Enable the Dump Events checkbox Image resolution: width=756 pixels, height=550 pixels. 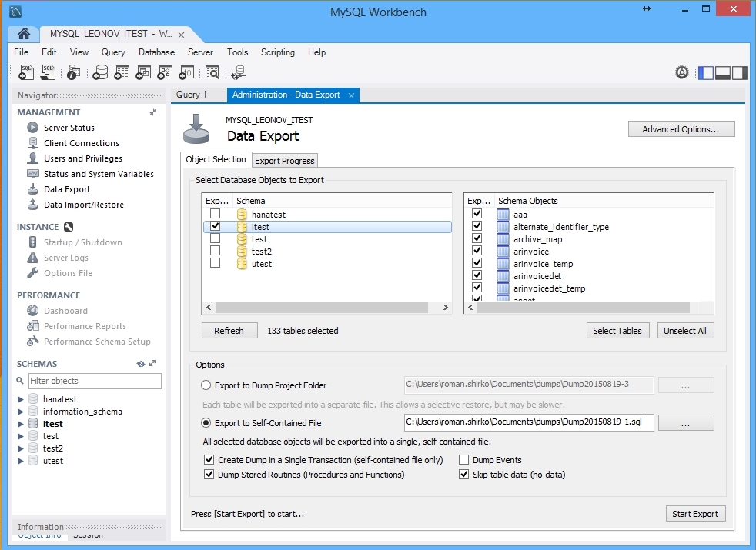(x=464, y=459)
